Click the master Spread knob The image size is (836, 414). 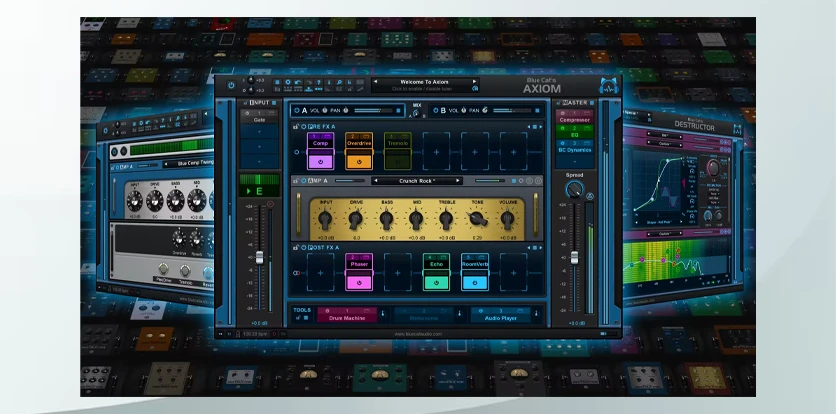click(x=574, y=190)
